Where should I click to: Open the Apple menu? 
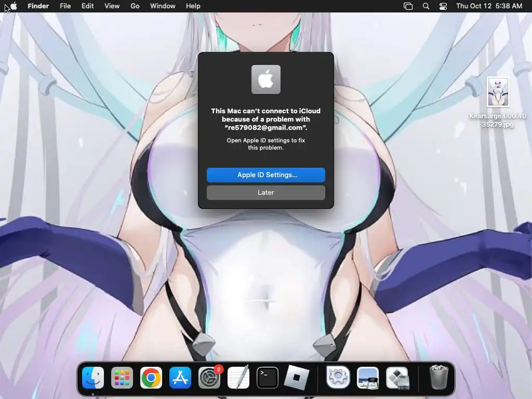[x=14, y=6]
